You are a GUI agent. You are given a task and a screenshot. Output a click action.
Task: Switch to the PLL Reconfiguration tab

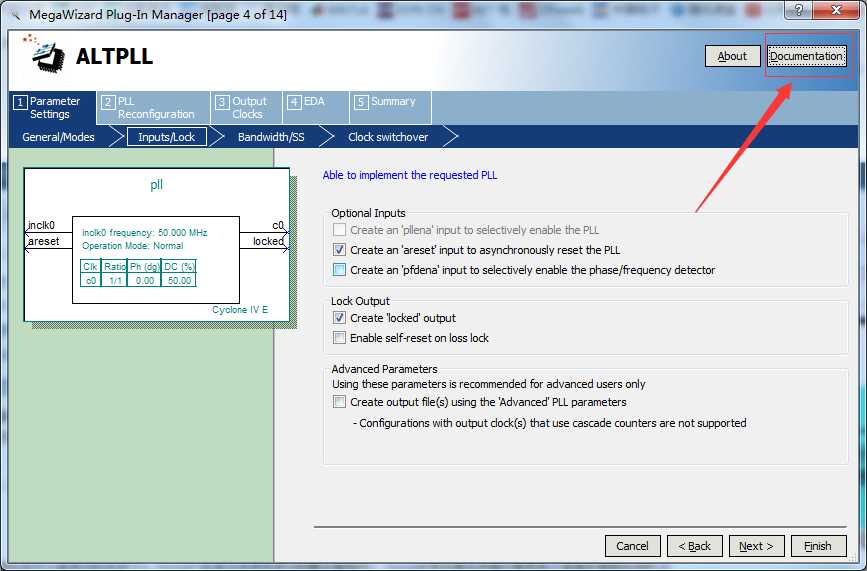click(x=154, y=108)
